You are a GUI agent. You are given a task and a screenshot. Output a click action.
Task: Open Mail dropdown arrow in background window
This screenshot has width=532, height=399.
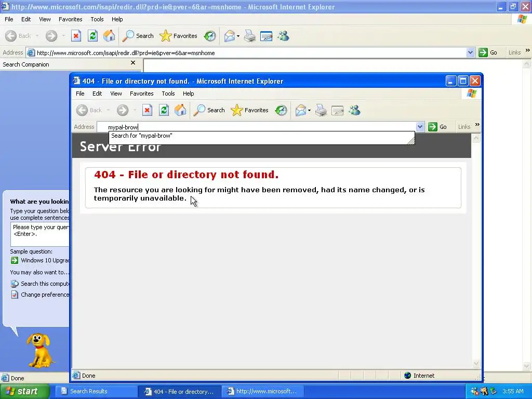[x=238, y=36]
